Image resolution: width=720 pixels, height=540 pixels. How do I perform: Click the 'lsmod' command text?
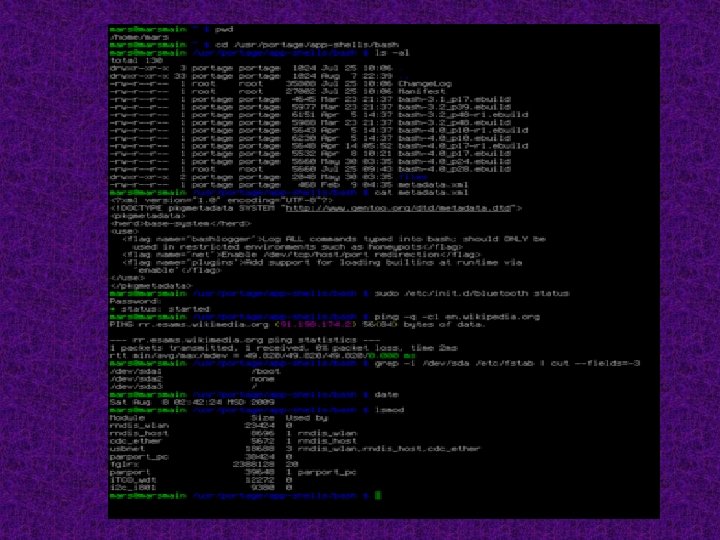click(390, 410)
